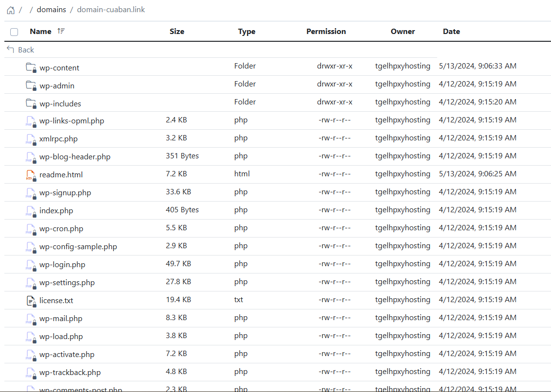Click the Back arrow icon

click(11, 50)
